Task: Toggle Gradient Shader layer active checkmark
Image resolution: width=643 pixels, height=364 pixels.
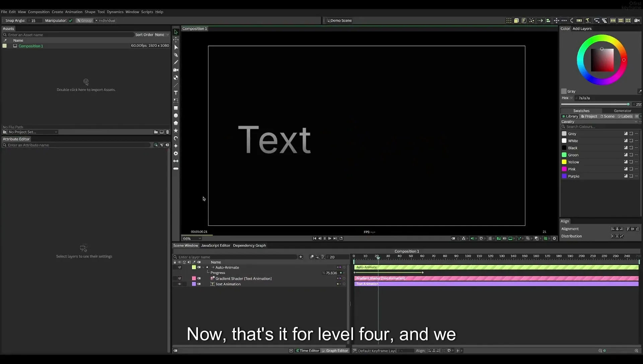Action: tap(180, 278)
